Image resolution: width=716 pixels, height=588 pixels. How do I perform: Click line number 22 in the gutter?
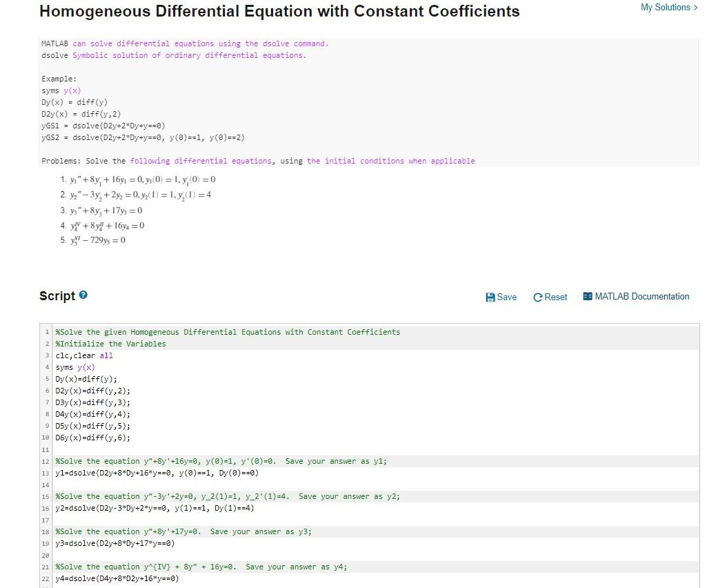[x=47, y=578]
